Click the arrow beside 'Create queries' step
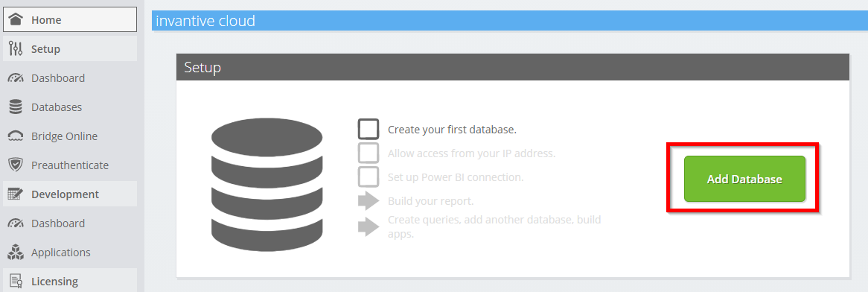The height and width of the screenshot is (292, 868). coord(368,226)
